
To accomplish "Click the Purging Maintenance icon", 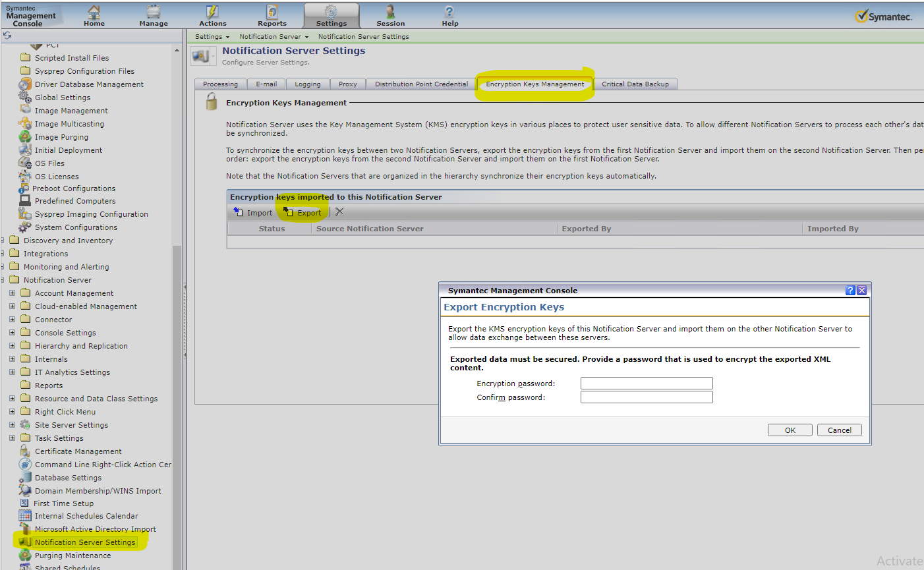I will [25, 556].
